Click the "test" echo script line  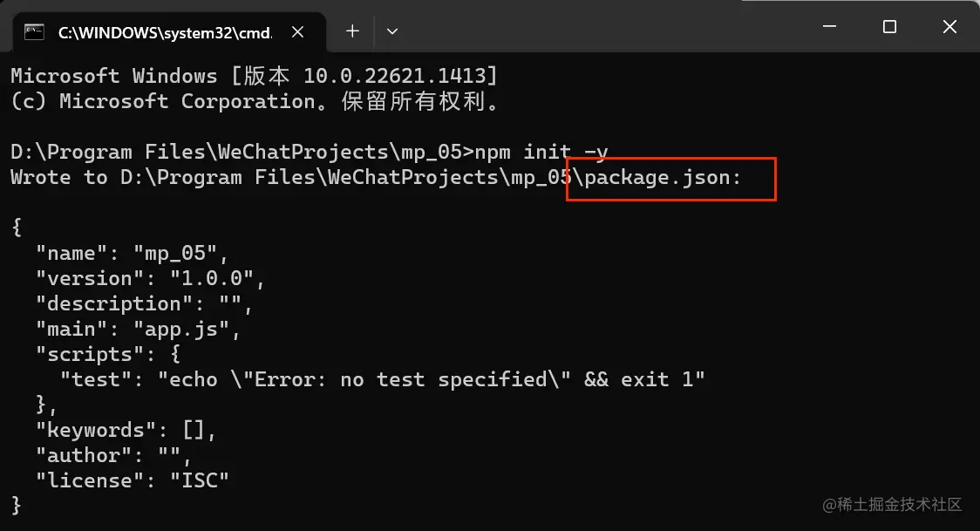point(382,380)
